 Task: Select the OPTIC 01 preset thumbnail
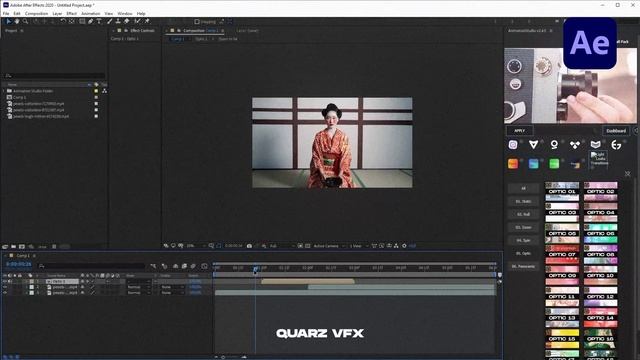(x=562, y=191)
